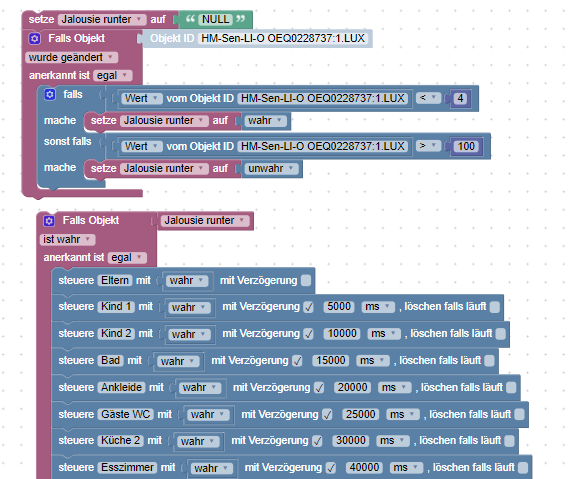Open gear mutator on the falls block
The width and height of the screenshot is (570, 479).
pyautogui.click(x=49, y=94)
